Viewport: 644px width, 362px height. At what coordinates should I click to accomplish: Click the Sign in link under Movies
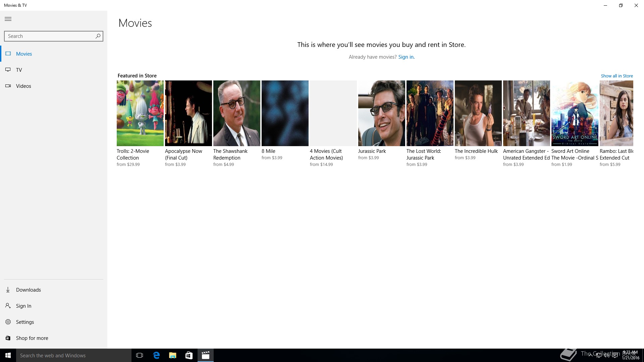point(406,57)
